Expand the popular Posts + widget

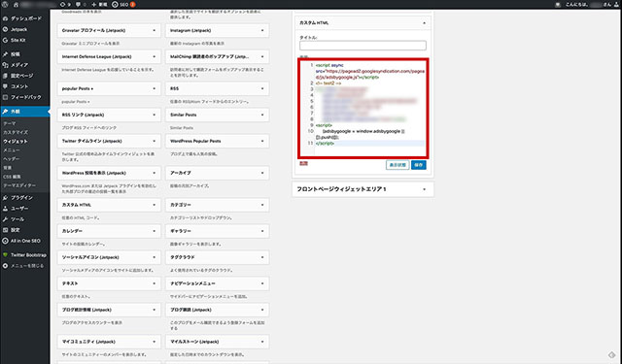[155, 88]
